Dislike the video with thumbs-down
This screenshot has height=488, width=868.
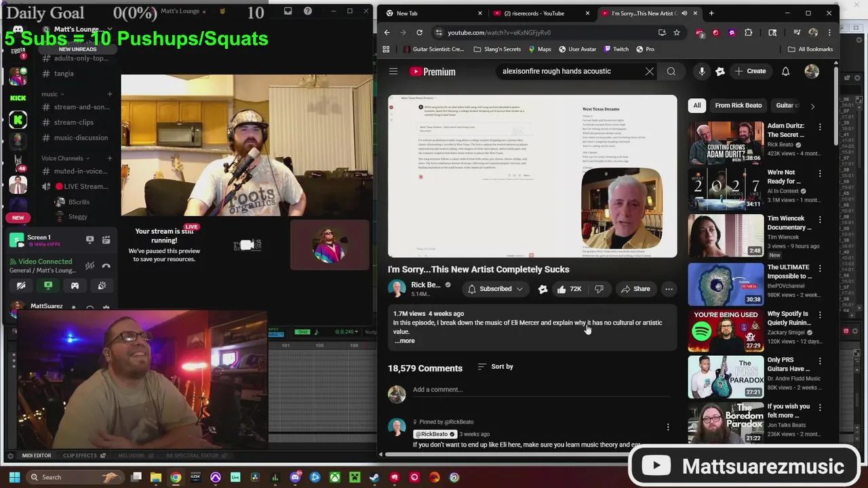599,289
